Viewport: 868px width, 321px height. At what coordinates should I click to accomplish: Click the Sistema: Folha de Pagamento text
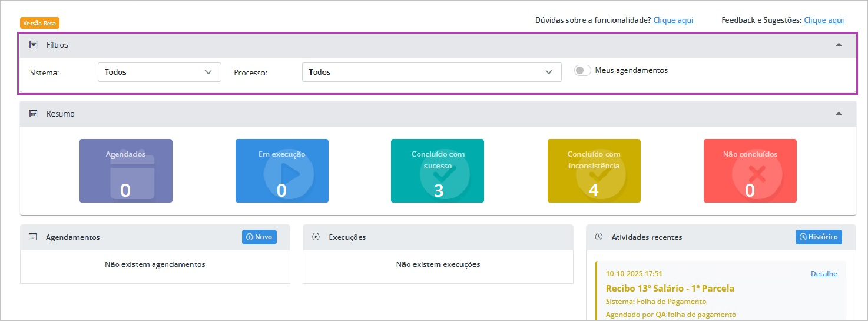click(657, 302)
